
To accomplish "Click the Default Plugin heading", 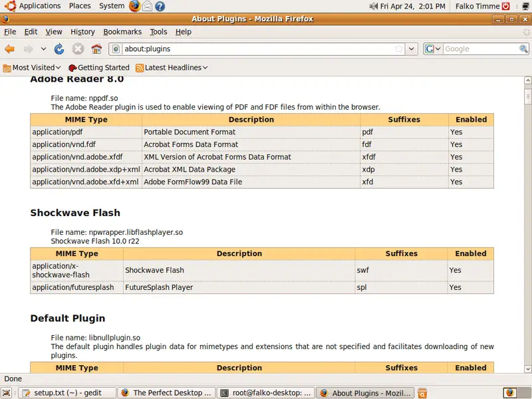I will (x=68, y=319).
